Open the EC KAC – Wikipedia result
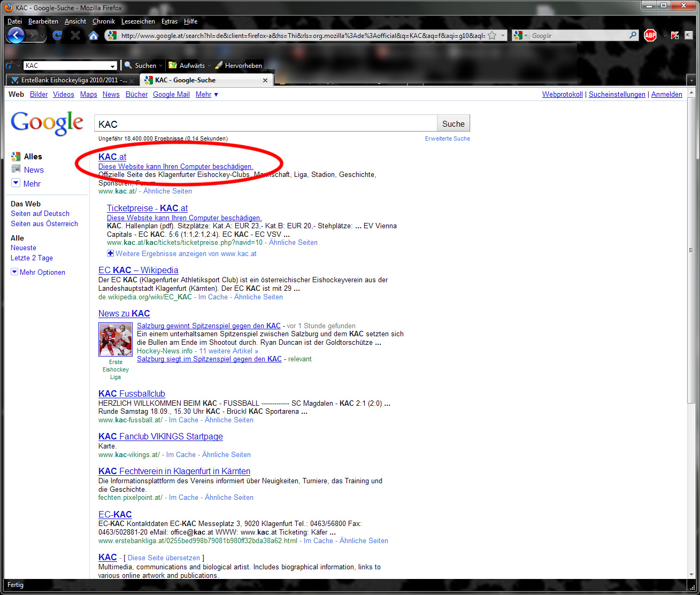Viewport: 700px width, 595px height. 139,270
